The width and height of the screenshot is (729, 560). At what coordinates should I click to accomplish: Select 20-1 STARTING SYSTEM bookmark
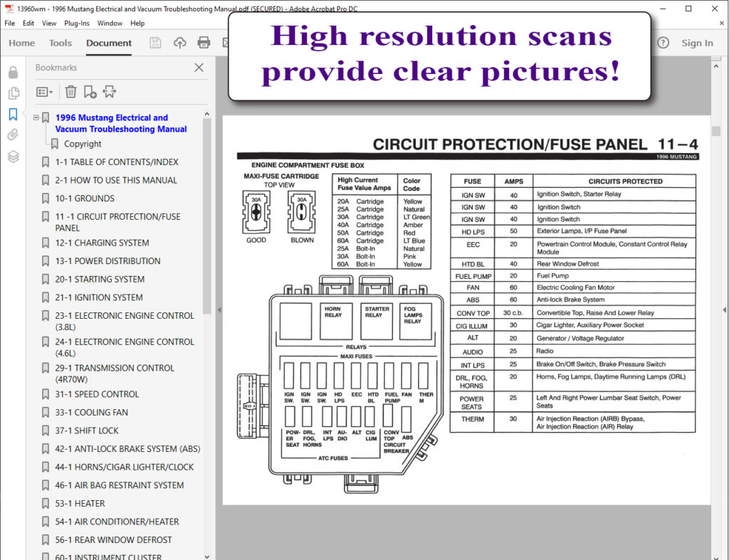[100, 280]
